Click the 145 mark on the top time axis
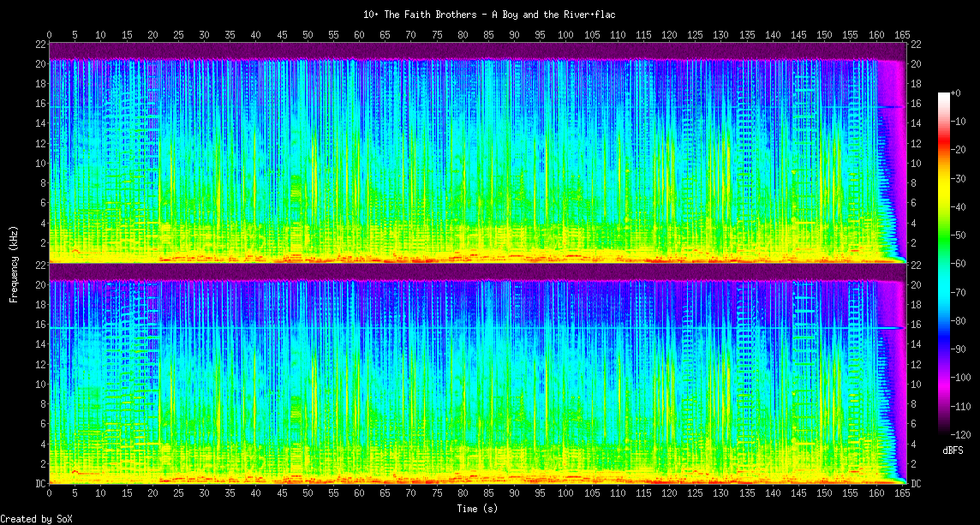Image resolution: width=980 pixels, height=525 pixels. click(x=798, y=34)
